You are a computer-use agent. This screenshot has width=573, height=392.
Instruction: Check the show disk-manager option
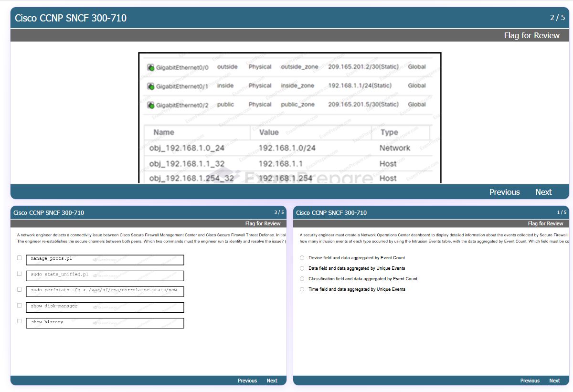tap(20, 305)
